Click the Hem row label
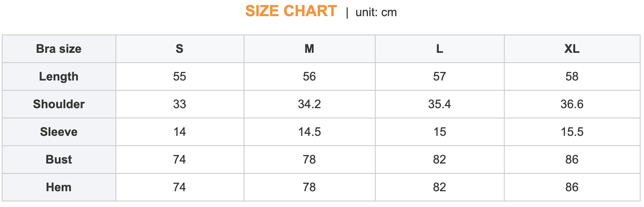 [59, 187]
